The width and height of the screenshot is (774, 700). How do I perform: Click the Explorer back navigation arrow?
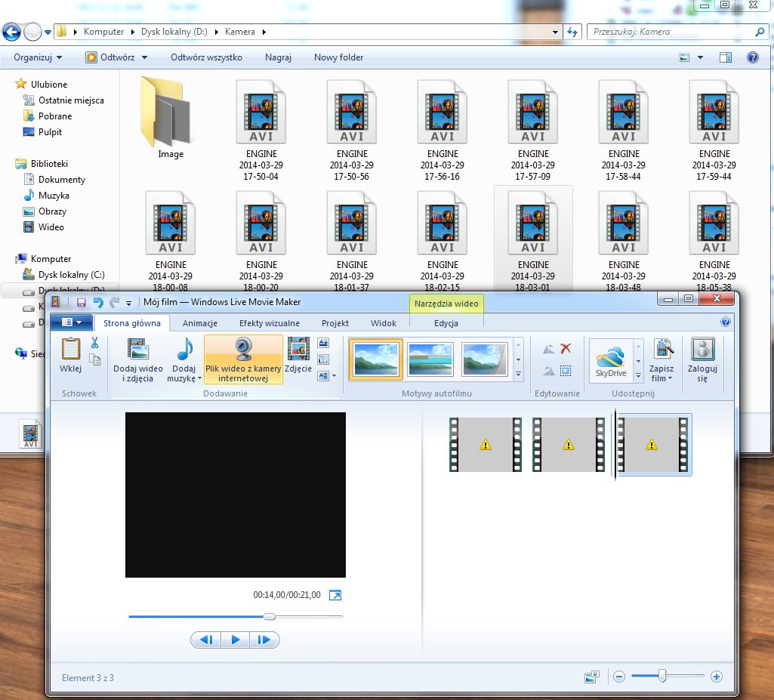point(11,32)
